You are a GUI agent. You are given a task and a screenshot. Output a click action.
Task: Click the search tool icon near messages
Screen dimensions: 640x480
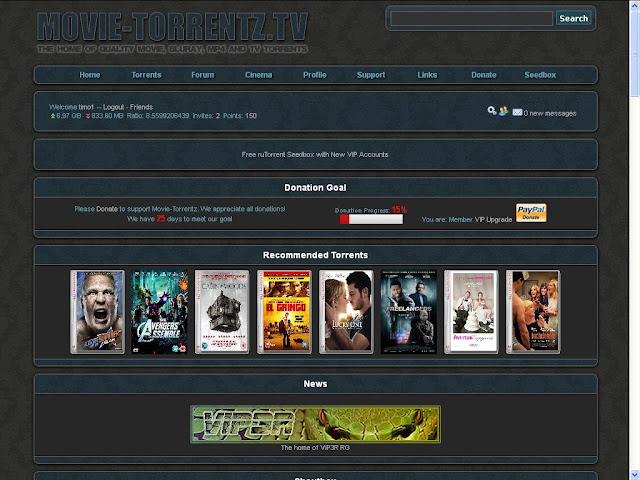pos(492,111)
